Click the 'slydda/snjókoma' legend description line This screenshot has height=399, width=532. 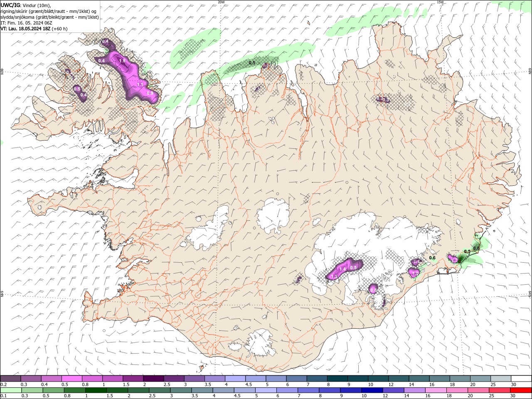coord(49,17)
